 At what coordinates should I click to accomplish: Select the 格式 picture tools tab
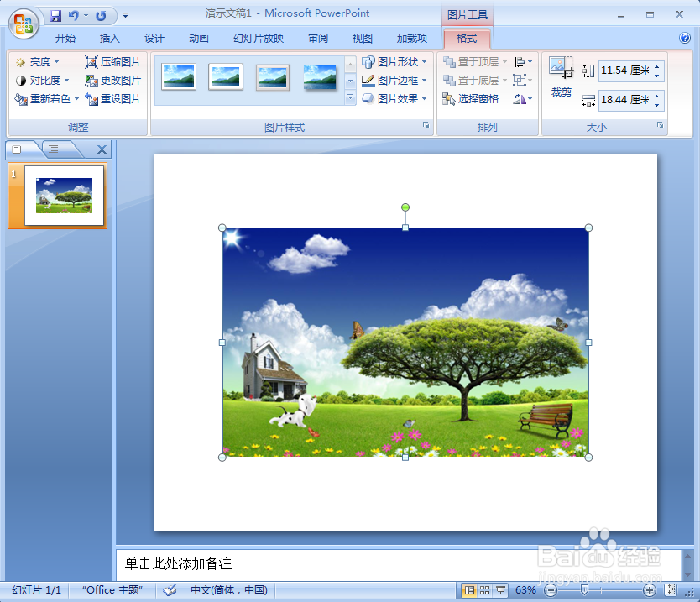pyautogui.click(x=467, y=39)
